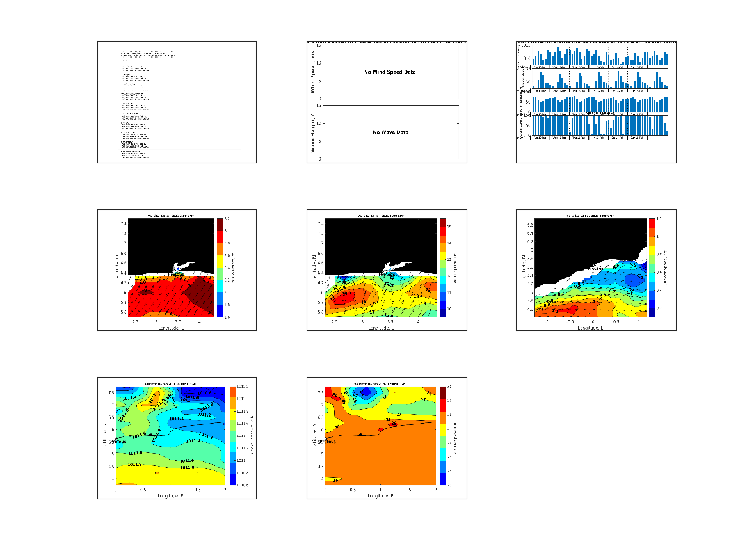Viewport: 747px width, 560px height.
Task: Click the current speed map color bar
Action: click(652, 268)
